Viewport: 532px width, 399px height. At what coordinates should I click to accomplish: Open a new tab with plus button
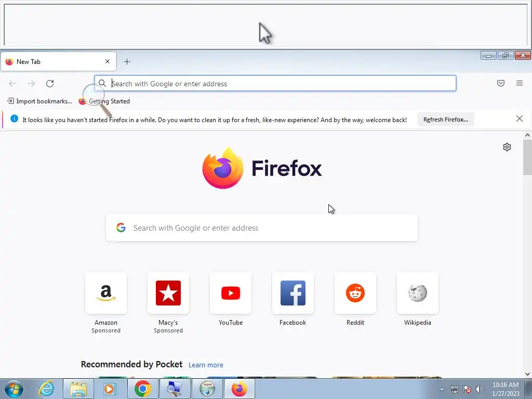[x=127, y=62]
